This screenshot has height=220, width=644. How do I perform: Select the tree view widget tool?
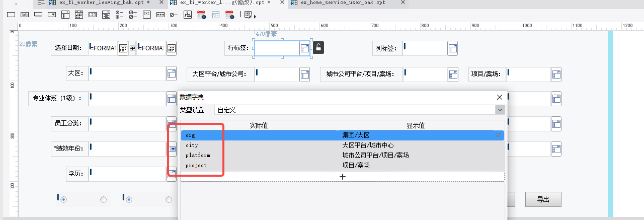187,15
